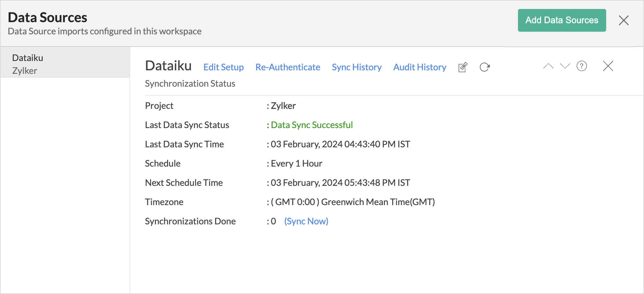Image resolution: width=644 pixels, height=294 pixels.
Task: Open Audit History
Action: [x=419, y=67]
